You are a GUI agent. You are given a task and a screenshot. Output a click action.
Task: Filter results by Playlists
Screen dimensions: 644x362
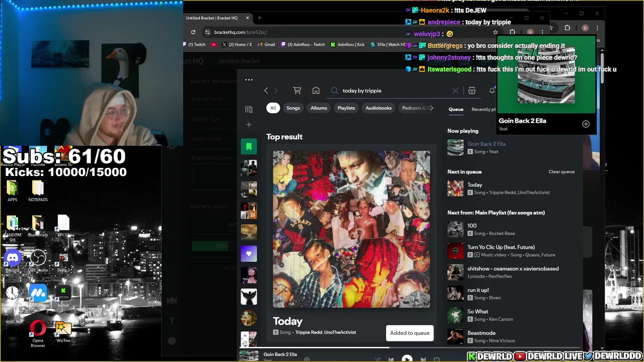(x=346, y=108)
